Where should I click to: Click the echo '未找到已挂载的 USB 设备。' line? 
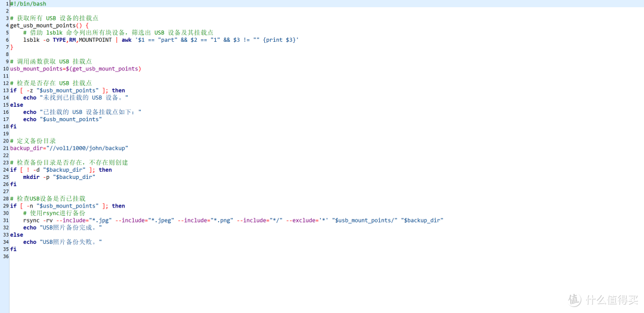[76, 98]
